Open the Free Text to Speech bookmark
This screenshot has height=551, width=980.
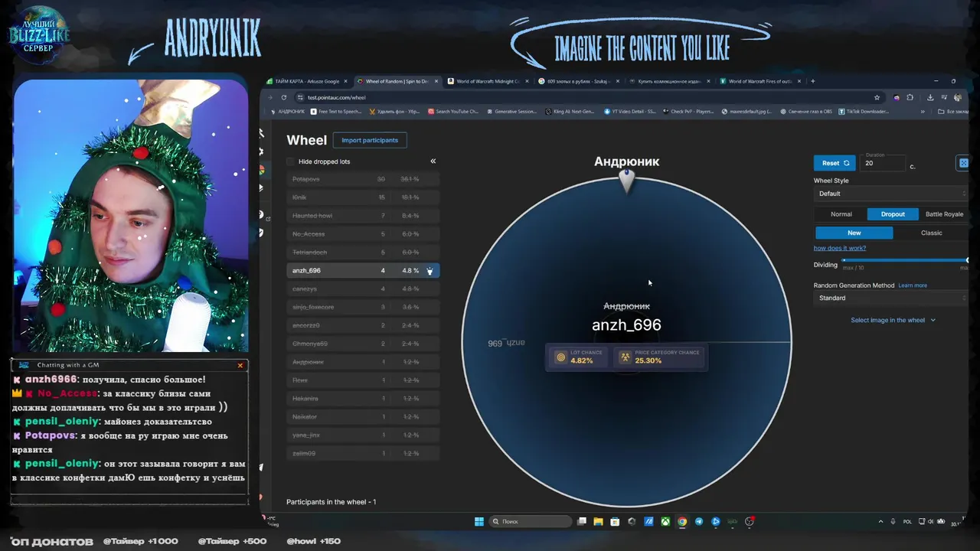(x=335, y=112)
